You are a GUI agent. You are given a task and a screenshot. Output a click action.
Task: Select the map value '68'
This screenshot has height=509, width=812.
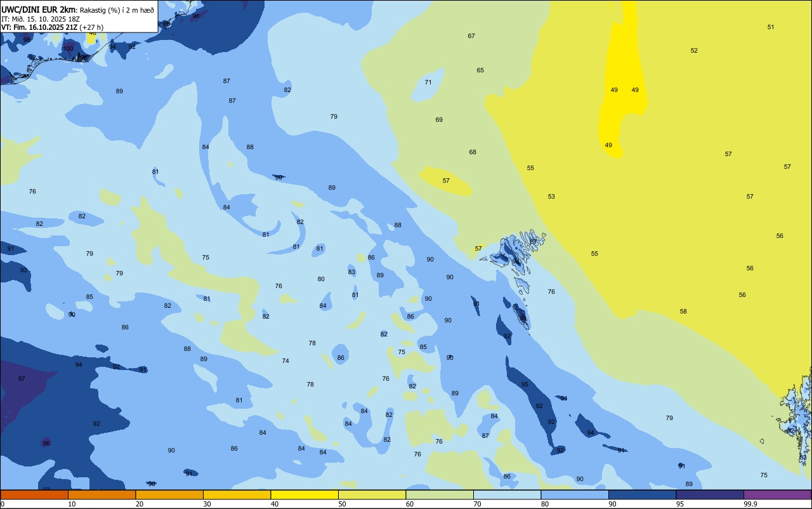tap(473, 152)
